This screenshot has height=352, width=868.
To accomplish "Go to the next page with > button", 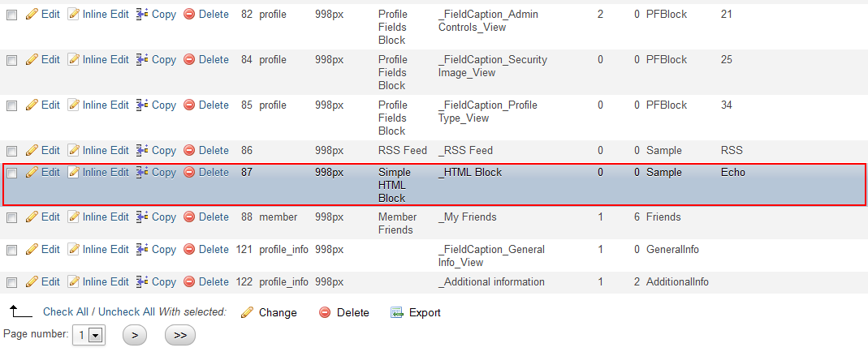I will pos(134,334).
